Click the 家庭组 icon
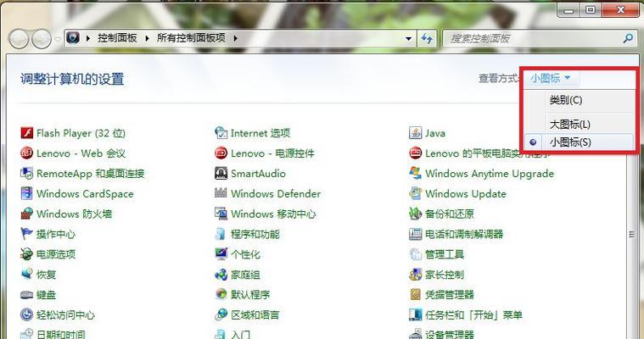The image size is (644, 339). click(221, 274)
